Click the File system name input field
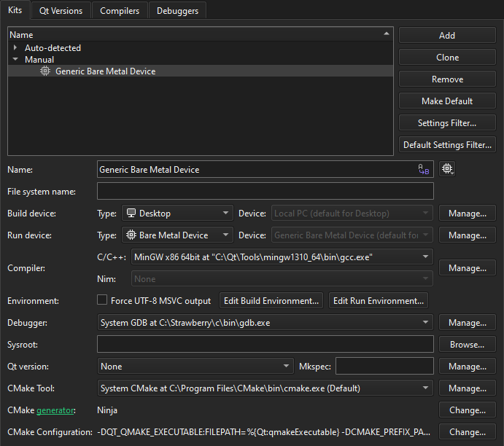The height and width of the screenshot is (446, 504). (265, 192)
